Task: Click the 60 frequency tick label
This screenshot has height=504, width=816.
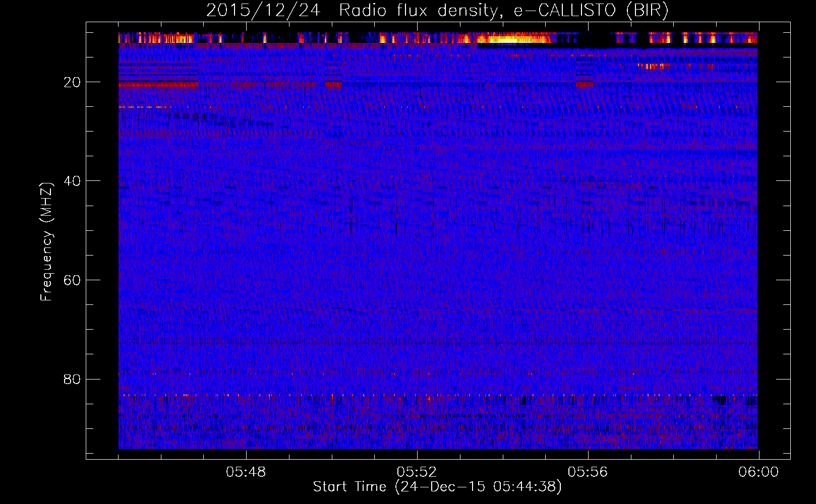Action: pos(72,280)
